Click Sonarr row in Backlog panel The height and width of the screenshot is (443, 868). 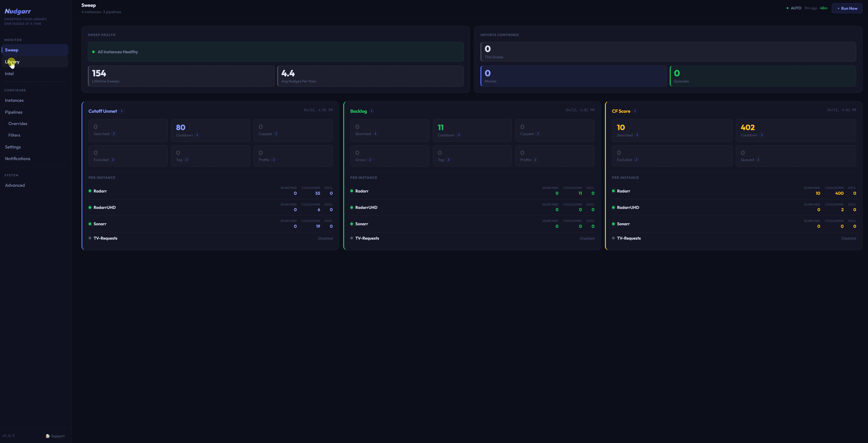[x=472, y=224]
